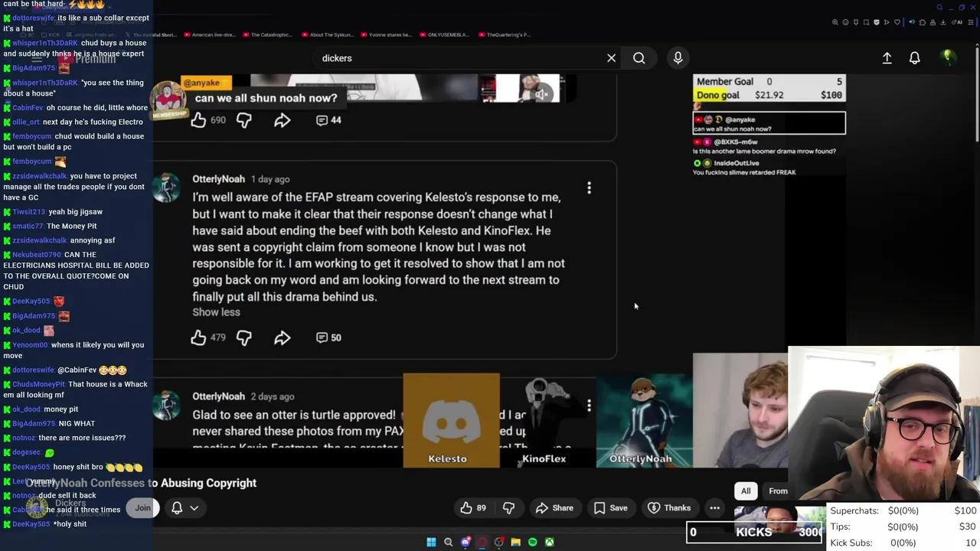
Task: Open OtterlyNoah avatar beside the '1 day ago' post
Action: pos(166,187)
